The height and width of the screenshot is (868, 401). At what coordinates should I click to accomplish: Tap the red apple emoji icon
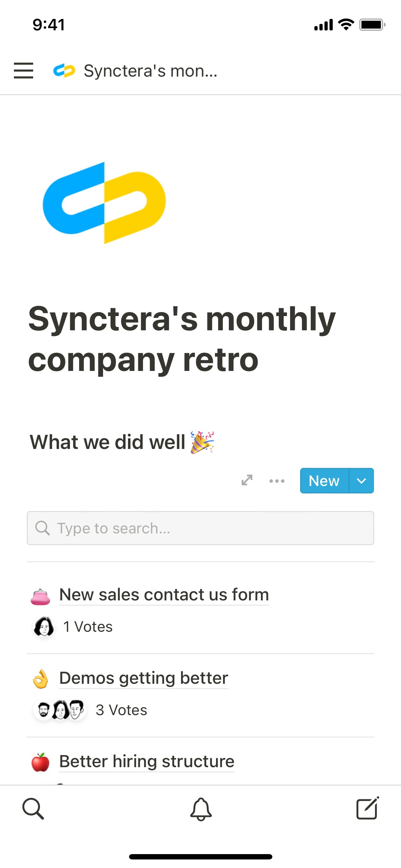coord(41,762)
